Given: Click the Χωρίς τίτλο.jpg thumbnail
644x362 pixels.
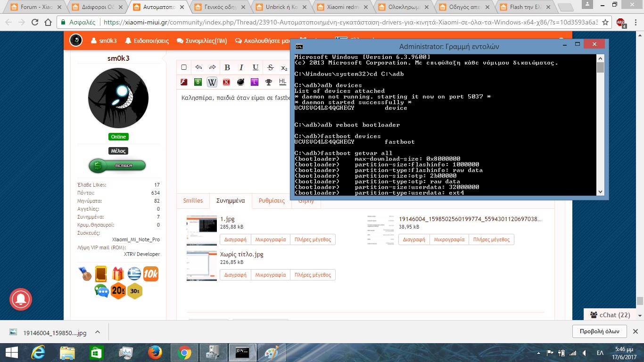Looking at the screenshot, I should [202, 266].
